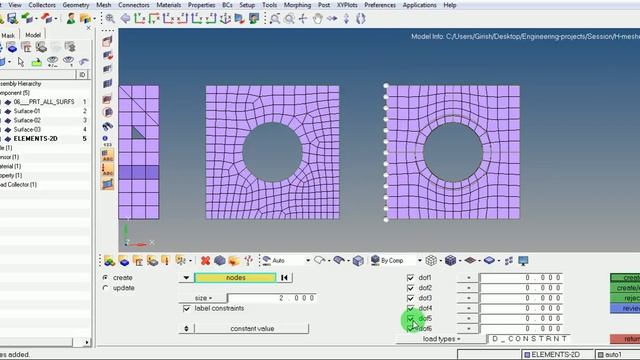Uncheck the dof2 checkbox
640x360 pixels.
pos(411,288)
